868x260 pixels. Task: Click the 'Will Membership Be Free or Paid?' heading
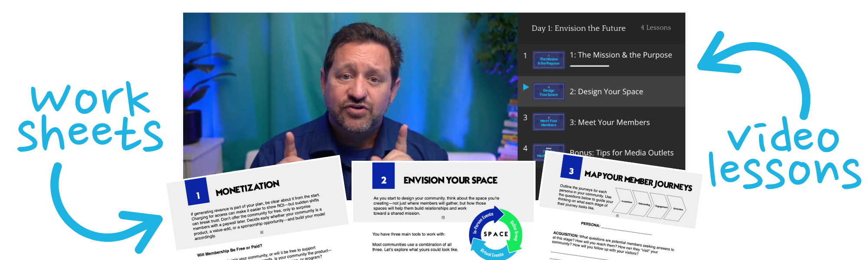coord(230,250)
